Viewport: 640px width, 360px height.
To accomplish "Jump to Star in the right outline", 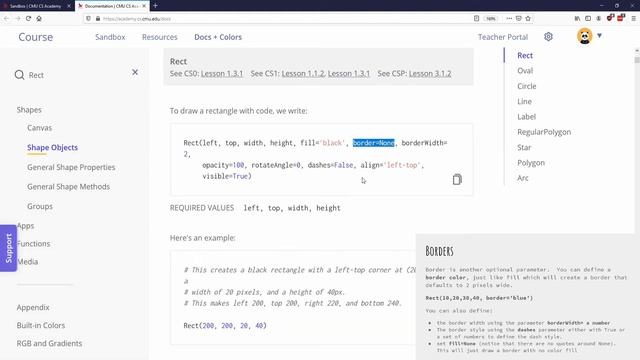I will tap(524, 147).
